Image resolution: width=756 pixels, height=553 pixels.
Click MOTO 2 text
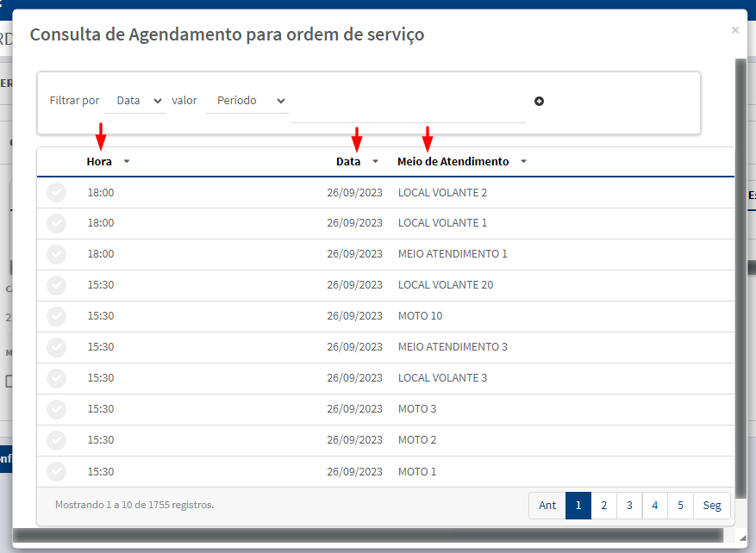417,440
